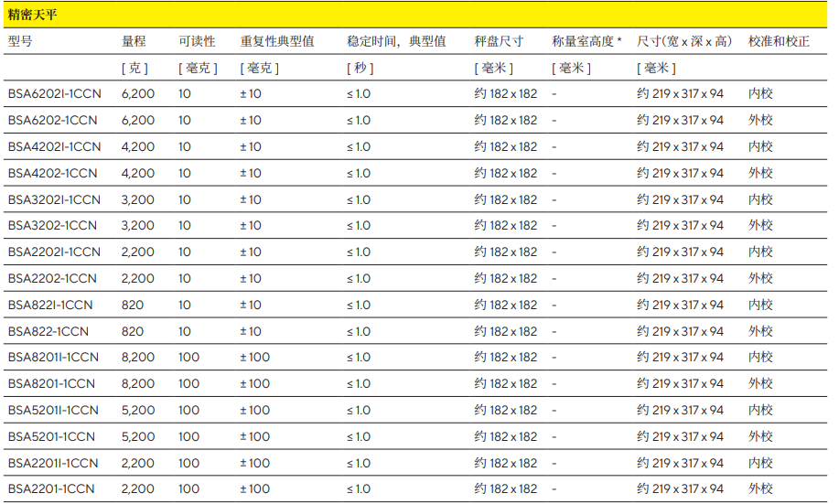
Task: Select model BSA8201I-1CCN
Action: 53,357
